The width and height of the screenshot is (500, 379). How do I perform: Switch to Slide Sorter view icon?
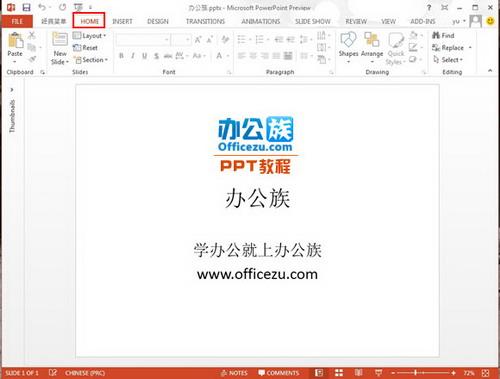click(x=339, y=373)
